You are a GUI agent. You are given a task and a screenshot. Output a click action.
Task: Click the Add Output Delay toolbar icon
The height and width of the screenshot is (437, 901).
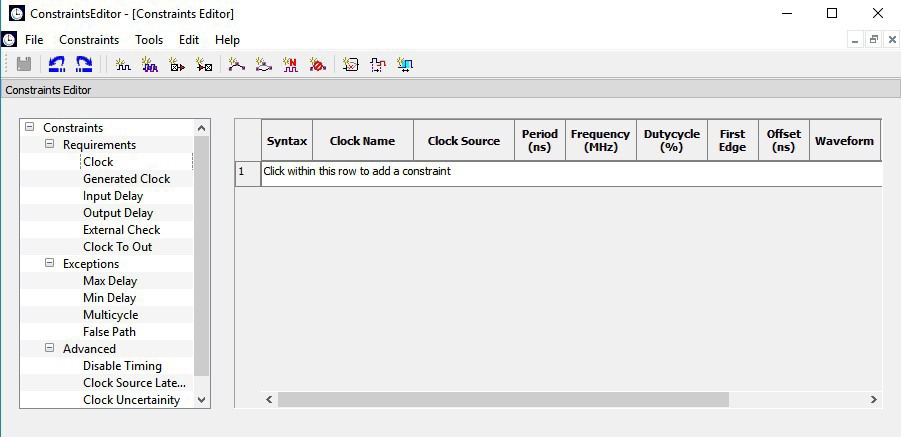point(204,64)
